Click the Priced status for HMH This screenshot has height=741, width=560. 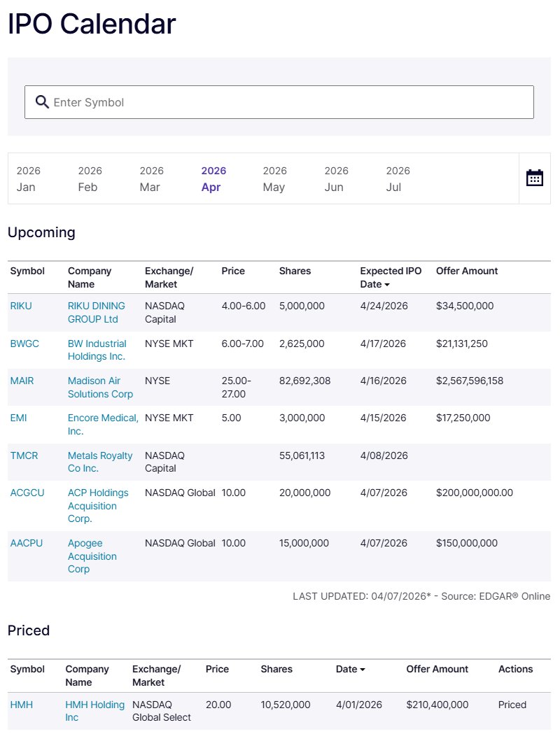(512, 705)
